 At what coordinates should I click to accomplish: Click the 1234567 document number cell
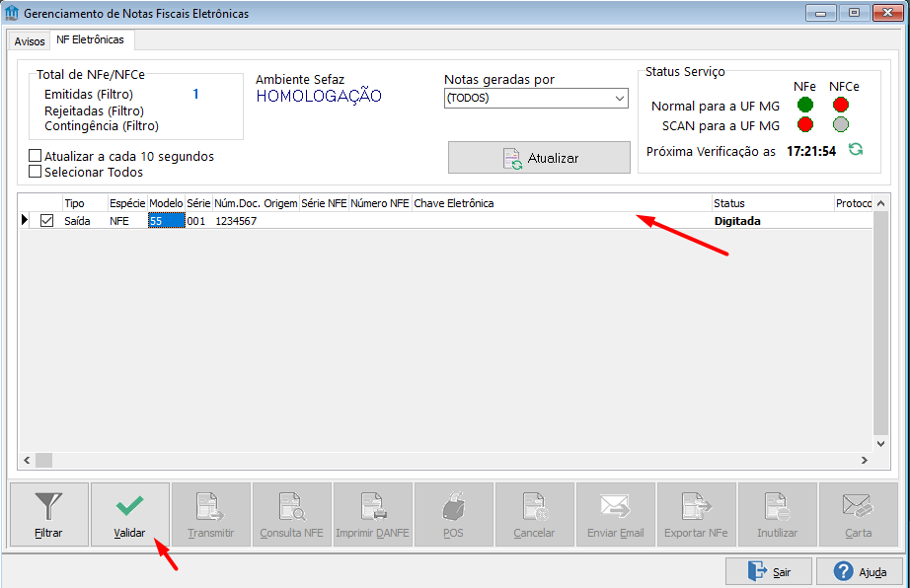pyautogui.click(x=256, y=220)
